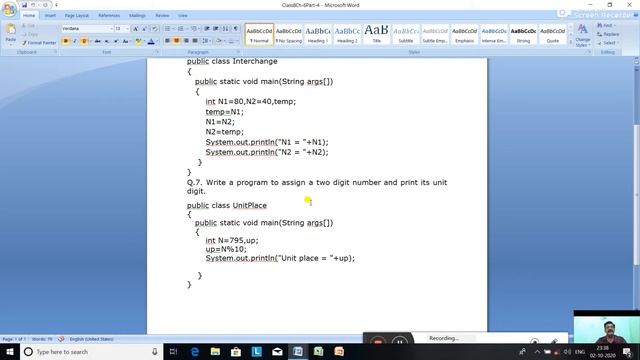This screenshot has height=360, width=640.
Task: Click the Save icon in Quick Access
Action: click(24, 5)
